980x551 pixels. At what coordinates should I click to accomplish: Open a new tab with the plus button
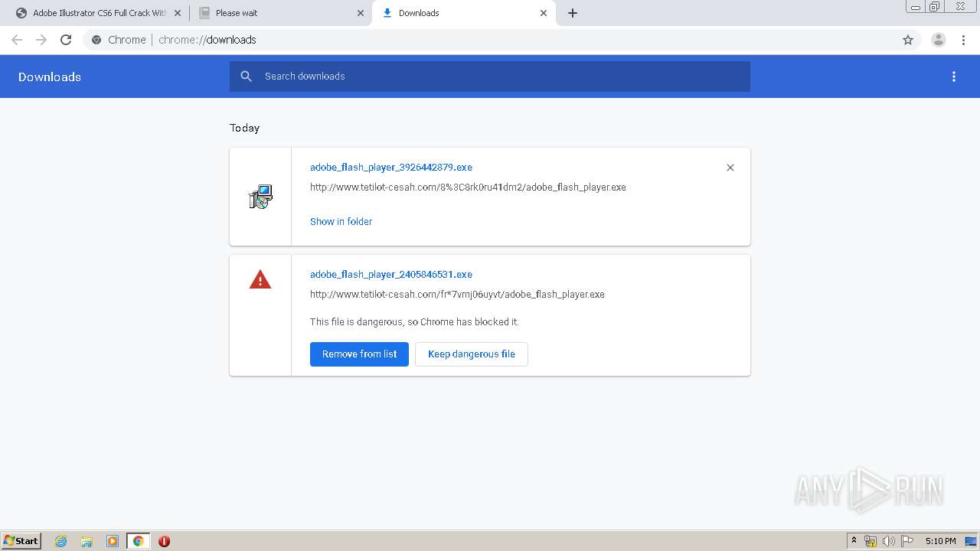573,13
